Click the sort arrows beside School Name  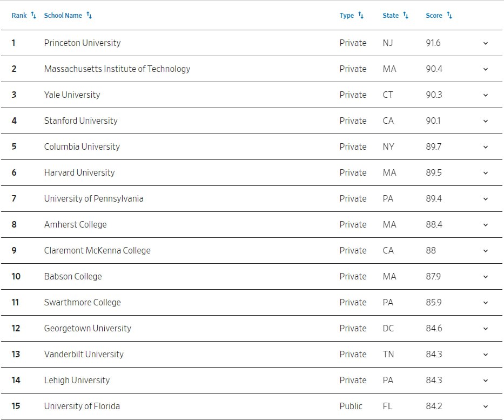pos(89,15)
